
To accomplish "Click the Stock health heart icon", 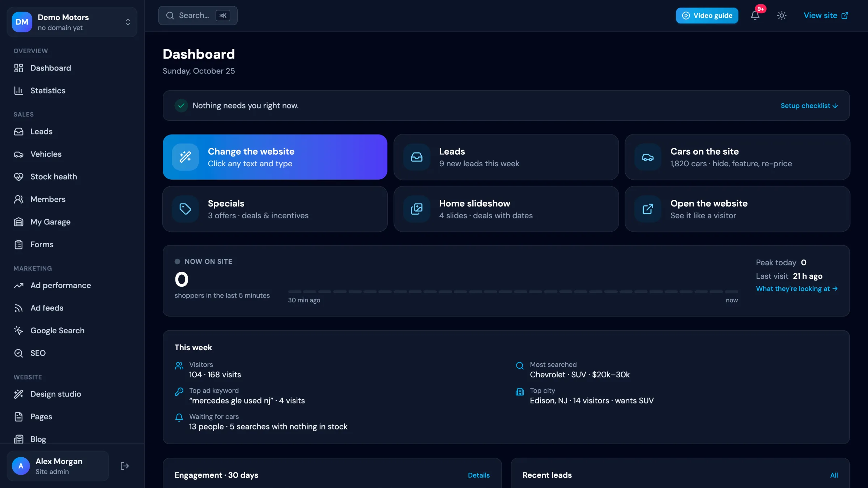I will click(x=18, y=177).
